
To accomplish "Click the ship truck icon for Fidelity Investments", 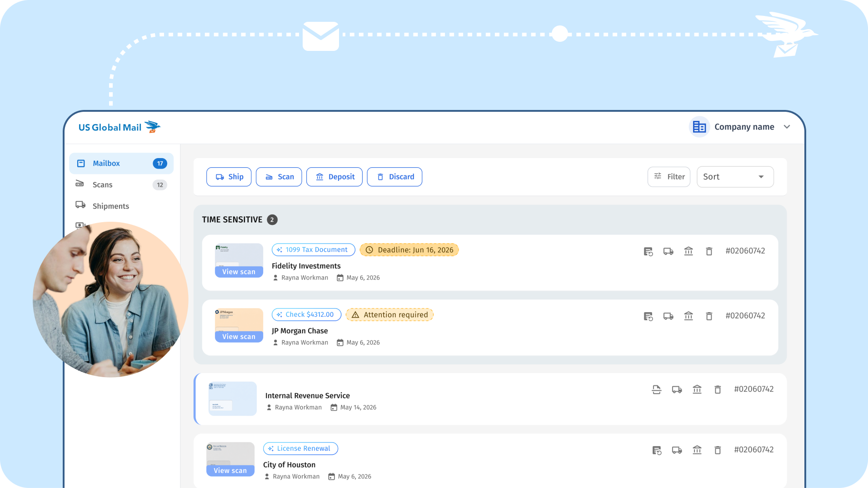I will click(x=668, y=251).
